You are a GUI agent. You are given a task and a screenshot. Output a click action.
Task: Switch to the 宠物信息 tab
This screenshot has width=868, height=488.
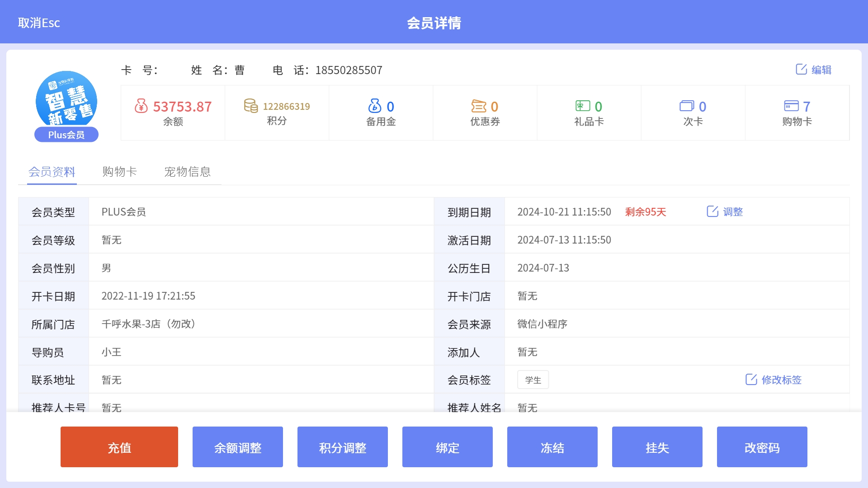pyautogui.click(x=187, y=172)
